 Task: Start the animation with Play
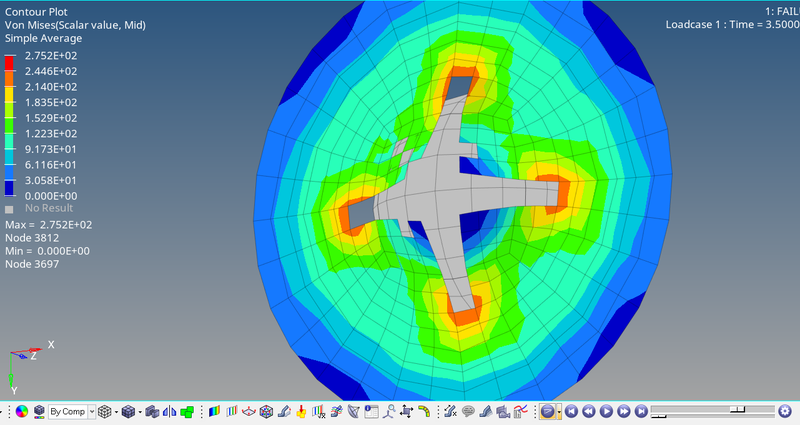coord(606,411)
